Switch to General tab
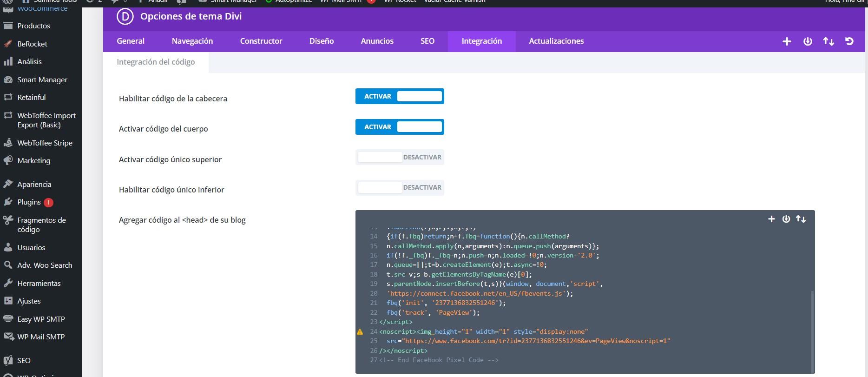The height and width of the screenshot is (377, 868). pos(131,41)
